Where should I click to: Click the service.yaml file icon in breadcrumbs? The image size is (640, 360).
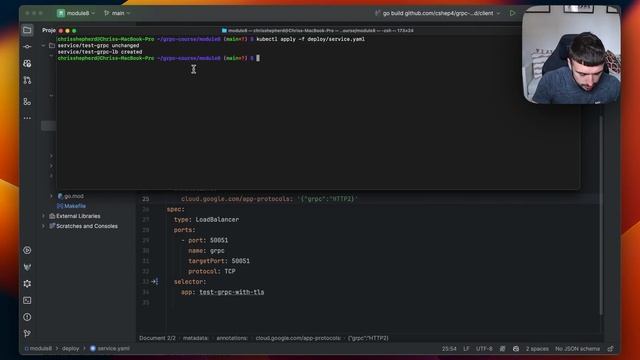(x=93, y=349)
